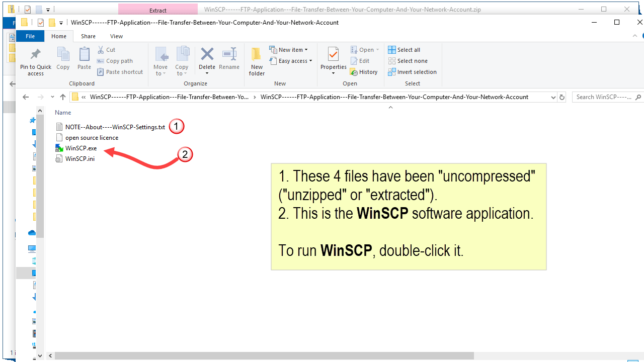
Task: Click the first breadcrumb WinSCP folder segment
Action: click(169, 97)
